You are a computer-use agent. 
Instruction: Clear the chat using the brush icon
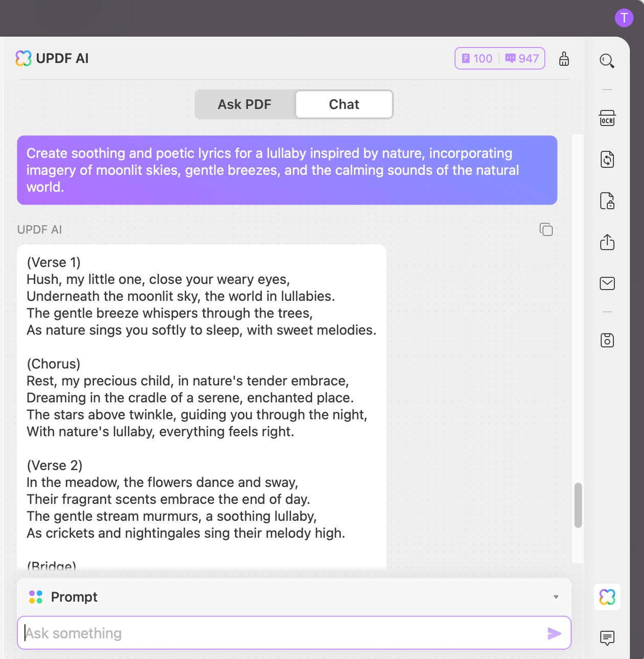[x=564, y=59]
